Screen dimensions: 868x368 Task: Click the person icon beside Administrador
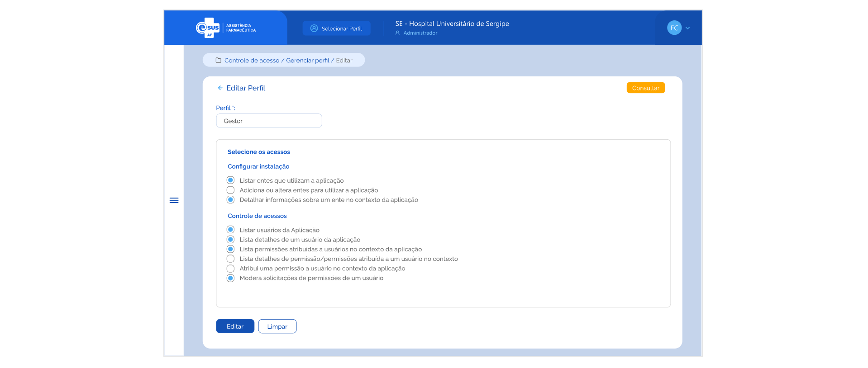pyautogui.click(x=397, y=33)
